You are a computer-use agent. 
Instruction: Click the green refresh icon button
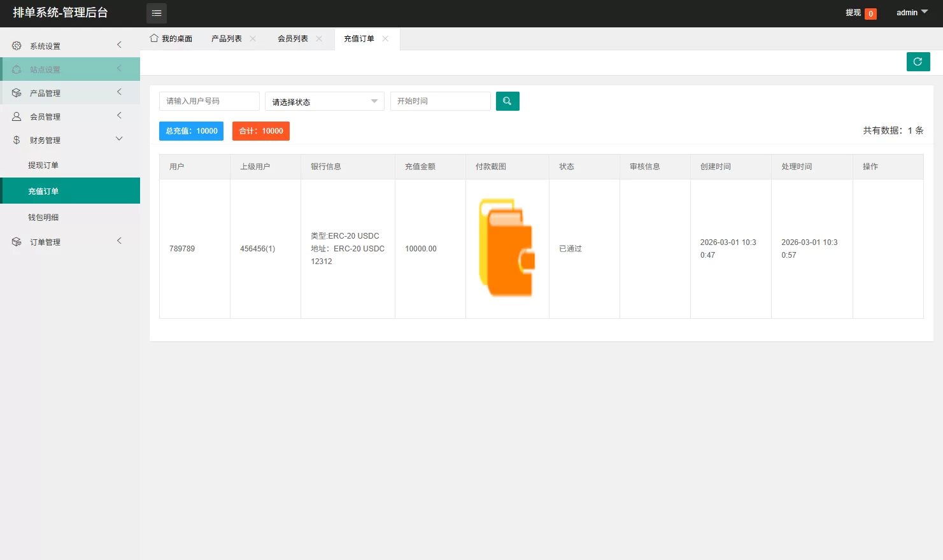pyautogui.click(x=918, y=62)
